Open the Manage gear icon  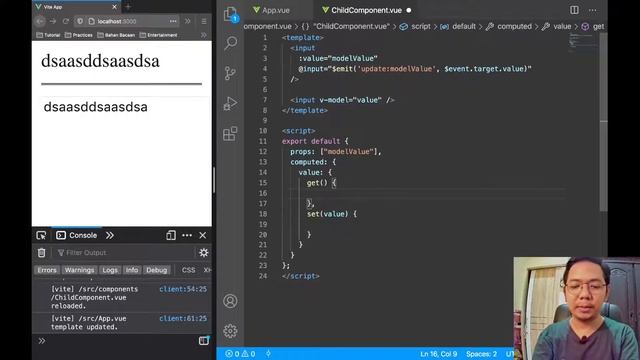[x=230, y=331]
